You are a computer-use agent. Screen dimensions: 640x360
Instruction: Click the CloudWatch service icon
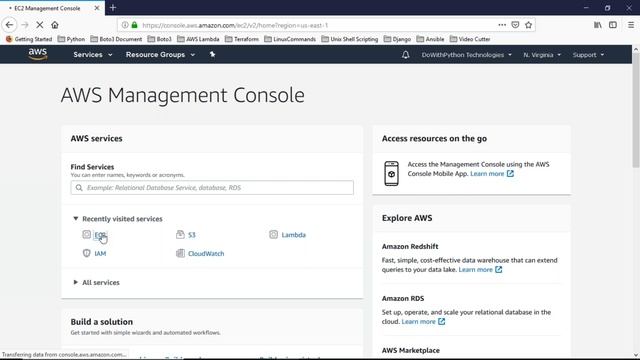pos(180,253)
